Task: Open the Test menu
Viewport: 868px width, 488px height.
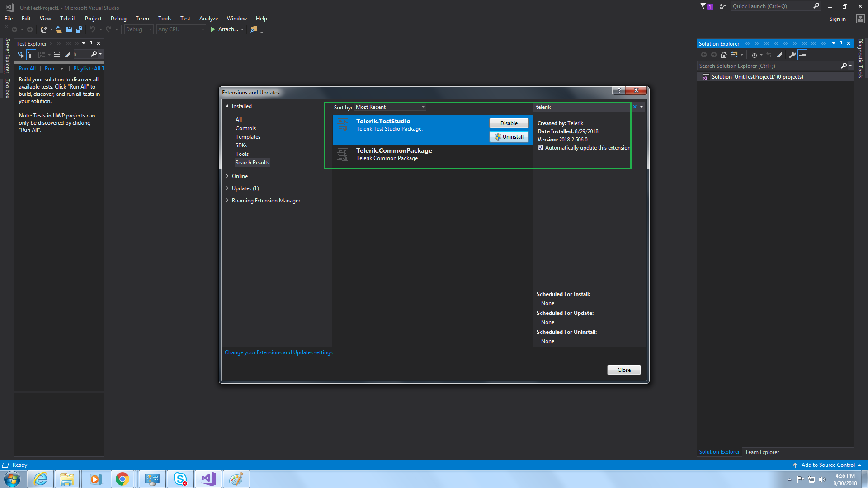Action: pyautogui.click(x=185, y=19)
